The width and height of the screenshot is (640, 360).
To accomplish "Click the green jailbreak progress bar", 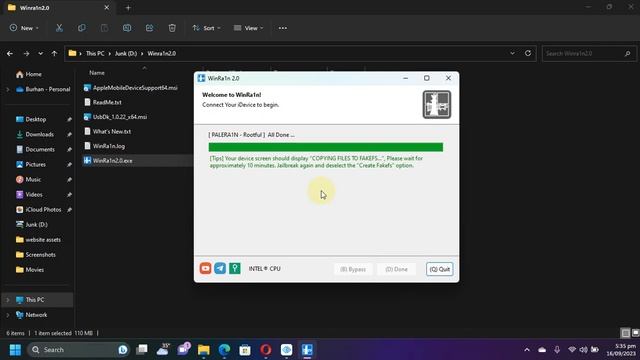I will [x=325, y=147].
